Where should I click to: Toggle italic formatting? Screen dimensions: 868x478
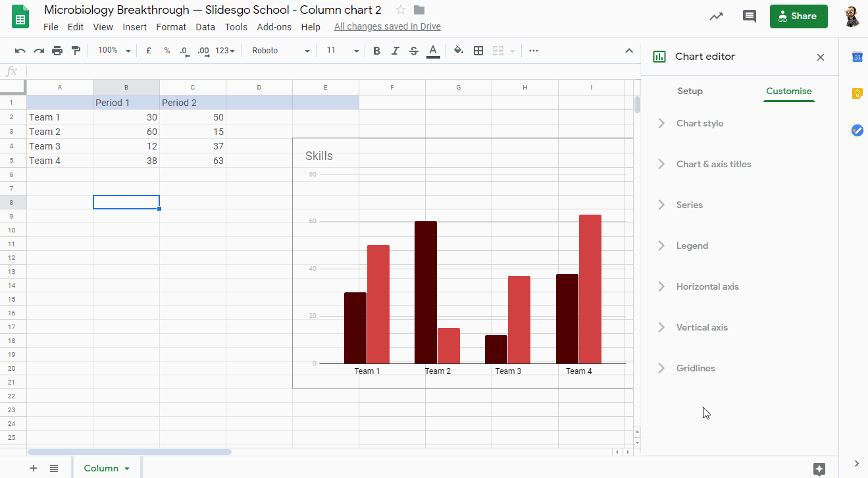click(x=395, y=51)
